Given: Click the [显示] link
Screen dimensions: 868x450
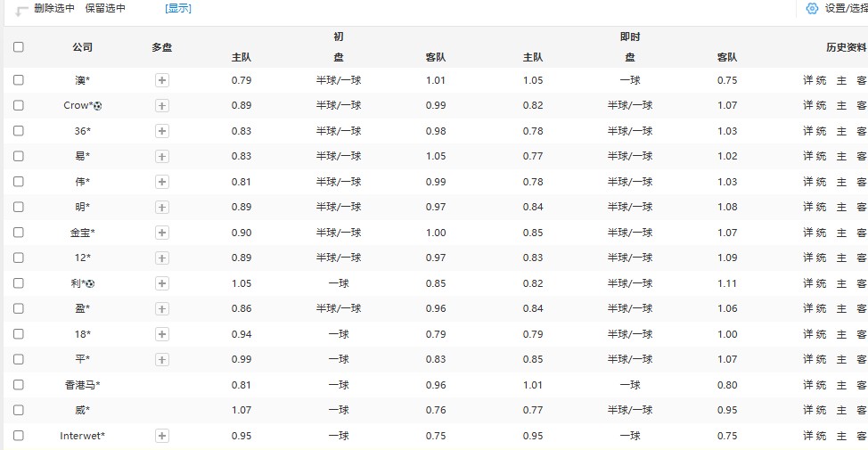Looking at the screenshot, I should 178,8.
